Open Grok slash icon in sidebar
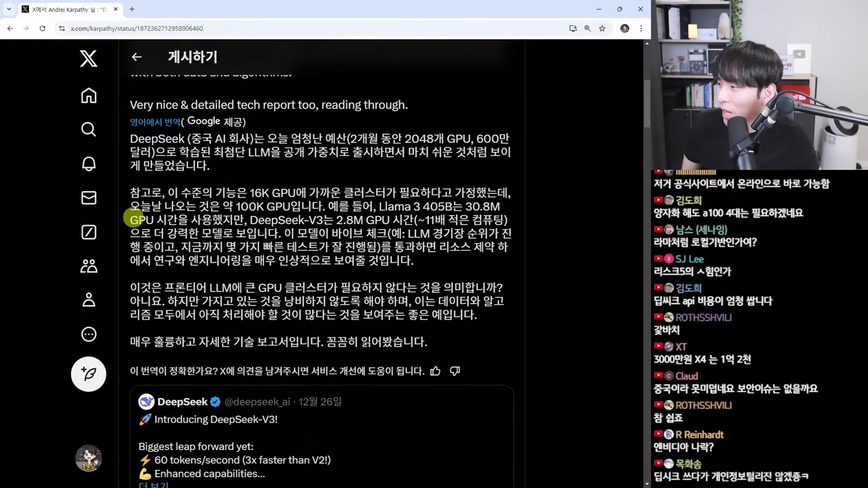The height and width of the screenshot is (488, 868). [88, 232]
